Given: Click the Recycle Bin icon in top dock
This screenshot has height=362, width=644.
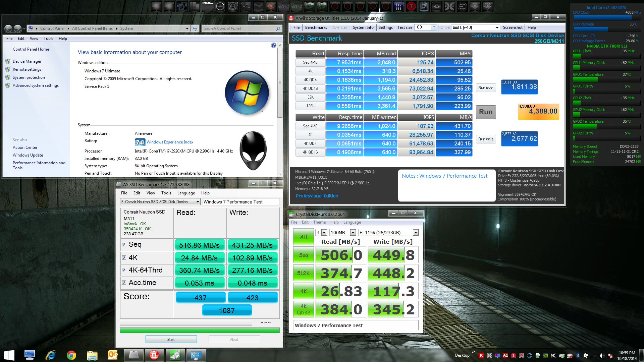Looking at the screenshot, I should 437,6.
